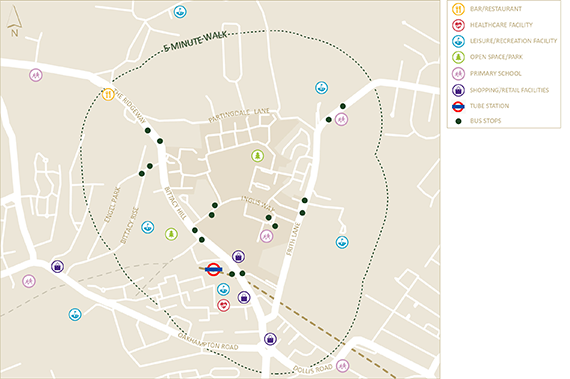
Task: Click the Oakhampton Road street label
Action: [x=208, y=341]
